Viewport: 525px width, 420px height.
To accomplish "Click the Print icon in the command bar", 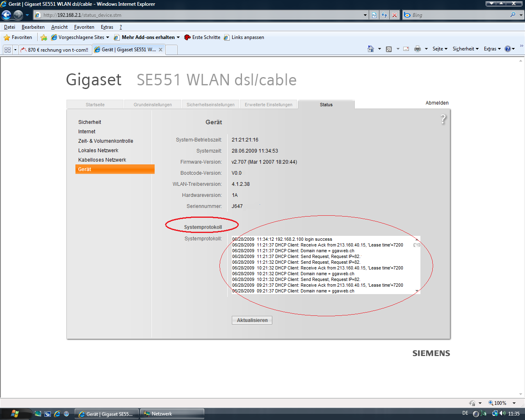I will pyautogui.click(x=418, y=49).
